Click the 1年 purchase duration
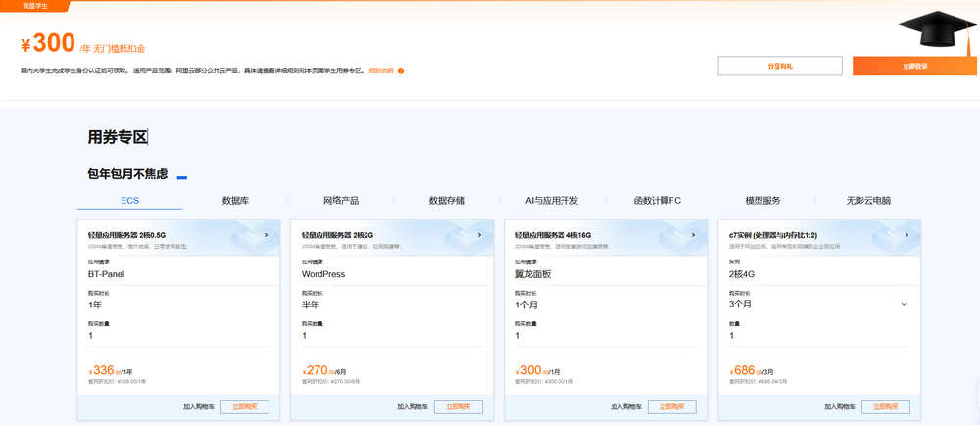The image size is (980, 425). [x=95, y=305]
